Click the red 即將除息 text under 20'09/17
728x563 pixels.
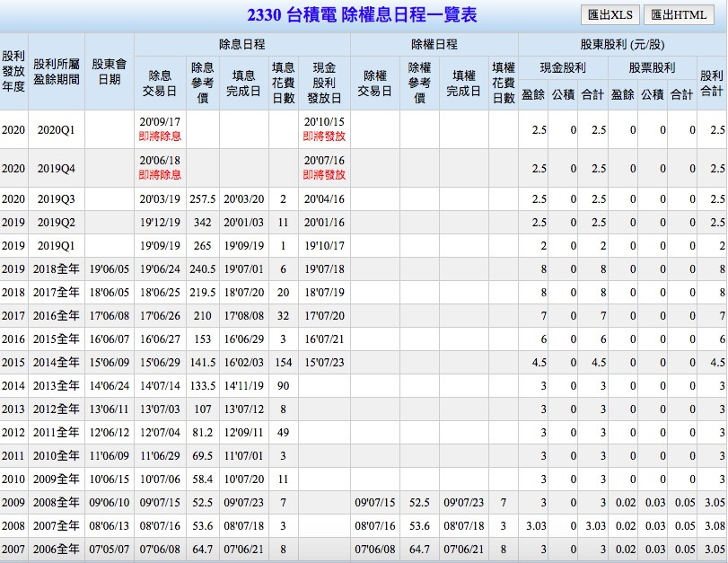[x=160, y=136]
